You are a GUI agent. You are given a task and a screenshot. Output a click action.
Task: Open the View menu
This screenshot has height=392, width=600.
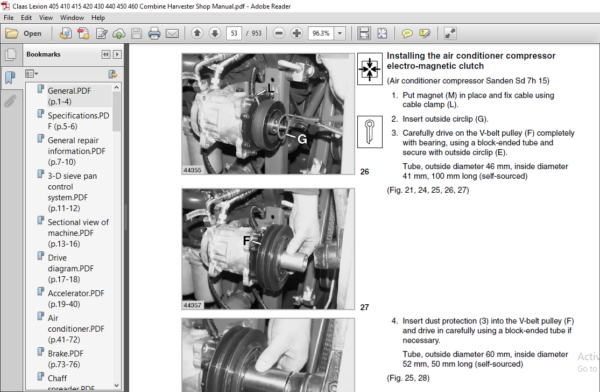point(46,18)
